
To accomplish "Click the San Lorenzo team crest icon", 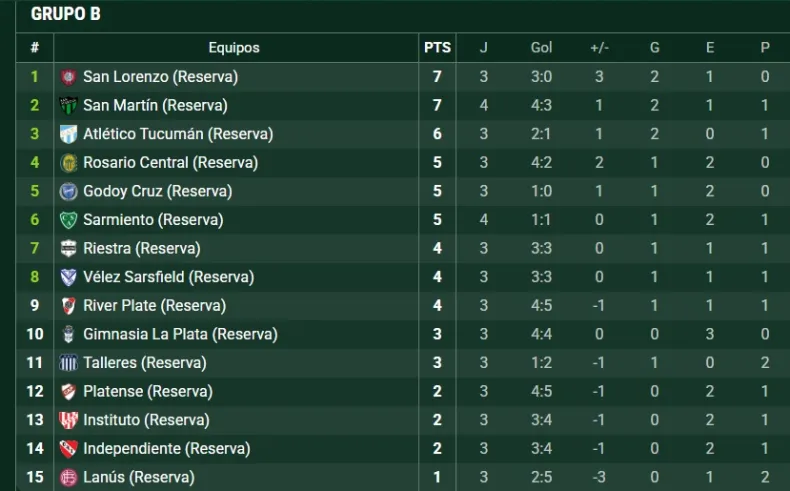I will coord(69,77).
